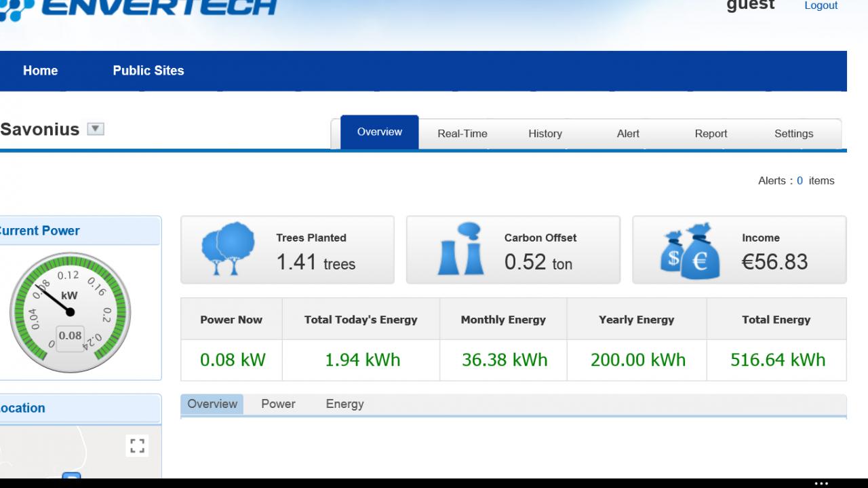Click the €56.83 income value
This screenshot has width=868, height=488.
click(775, 262)
